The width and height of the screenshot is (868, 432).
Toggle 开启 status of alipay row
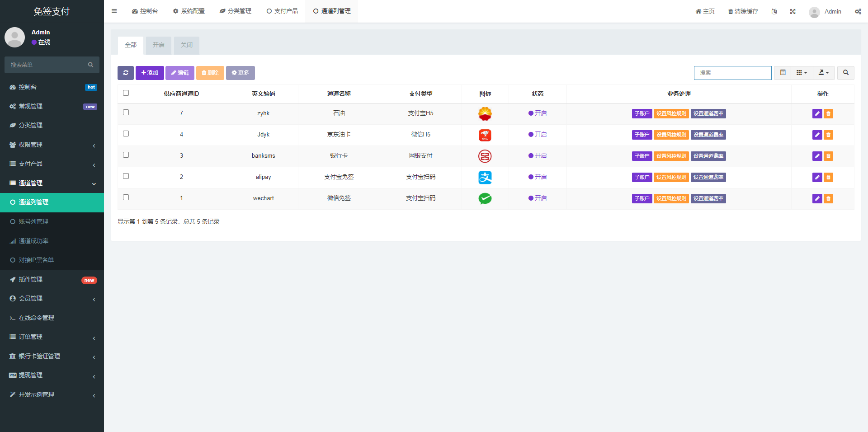[538, 177]
